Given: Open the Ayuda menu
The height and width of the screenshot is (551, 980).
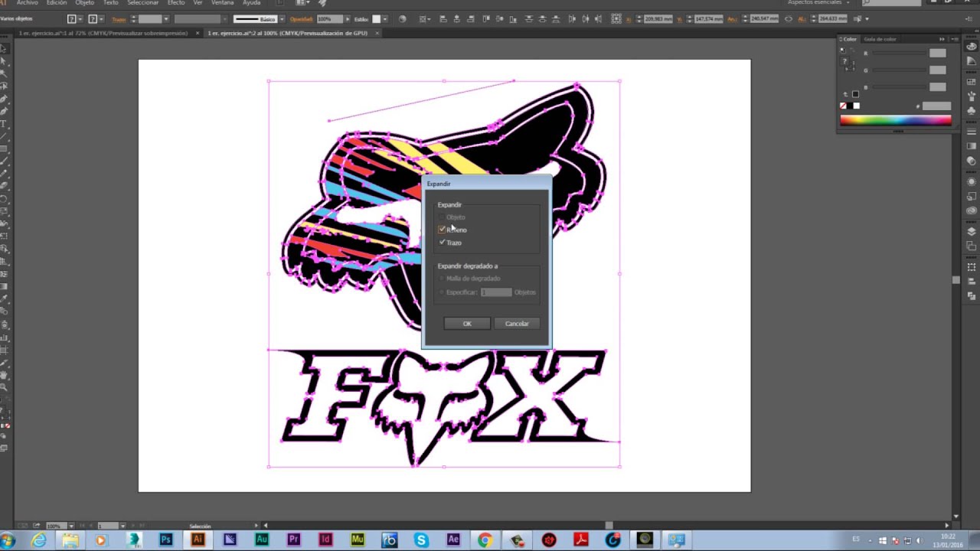Looking at the screenshot, I should tap(251, 3).
